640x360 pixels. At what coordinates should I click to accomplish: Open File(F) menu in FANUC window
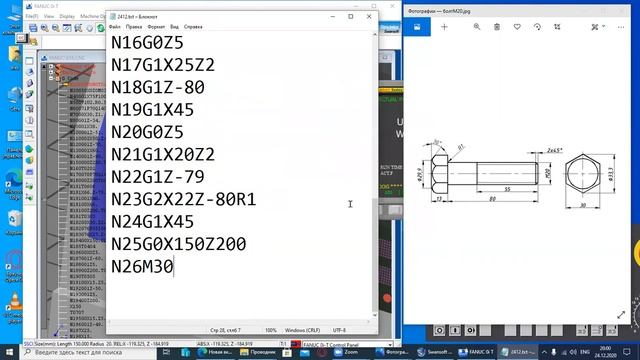(32, 16)
